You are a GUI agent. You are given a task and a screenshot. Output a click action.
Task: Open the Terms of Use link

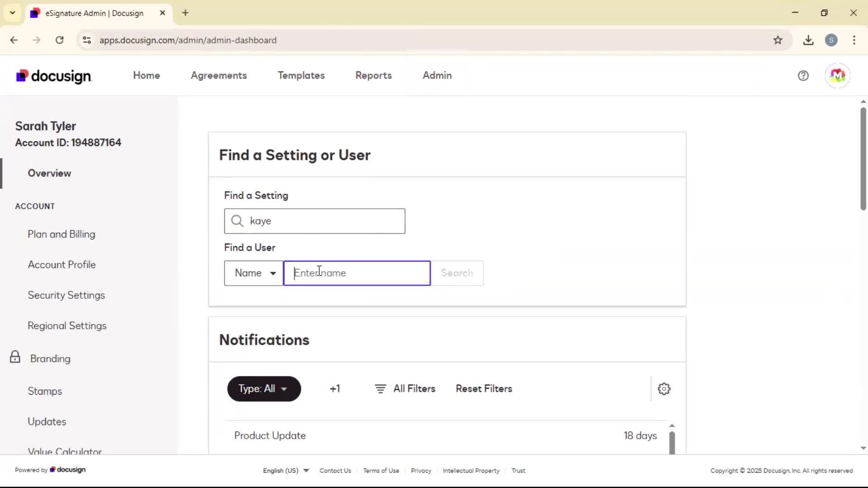point(381,470)
